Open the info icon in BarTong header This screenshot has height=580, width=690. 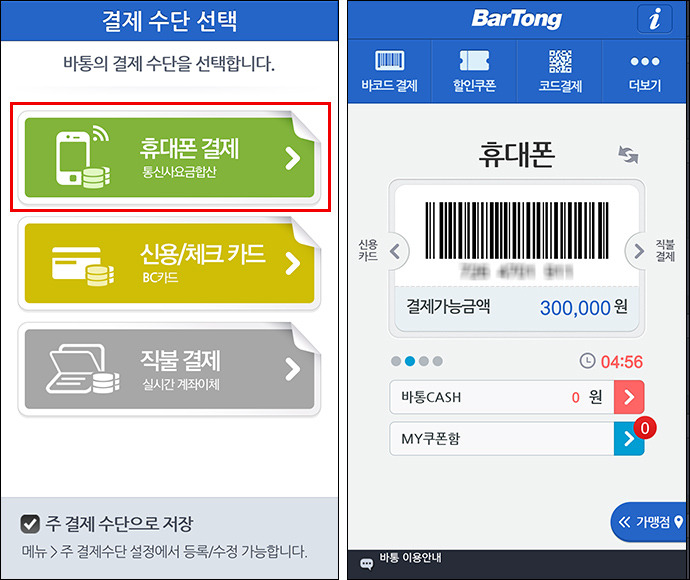click(x=654, y=19)
